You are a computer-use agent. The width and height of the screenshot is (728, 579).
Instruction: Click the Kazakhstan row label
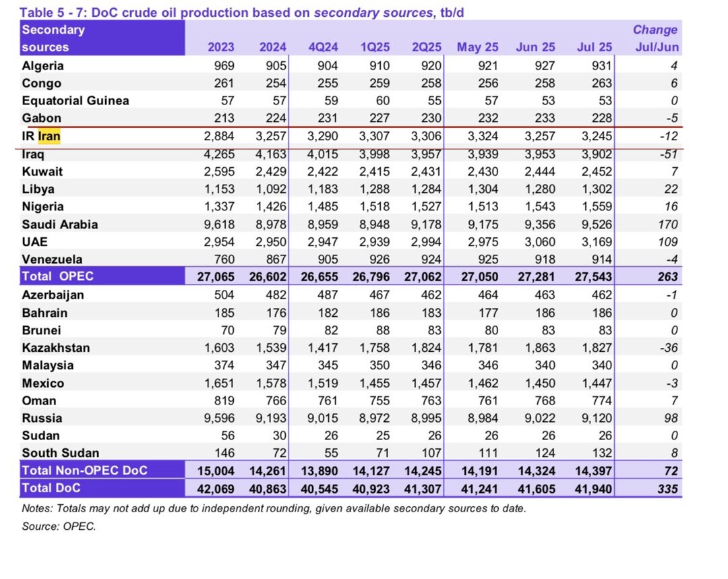[x=56, y=348]
